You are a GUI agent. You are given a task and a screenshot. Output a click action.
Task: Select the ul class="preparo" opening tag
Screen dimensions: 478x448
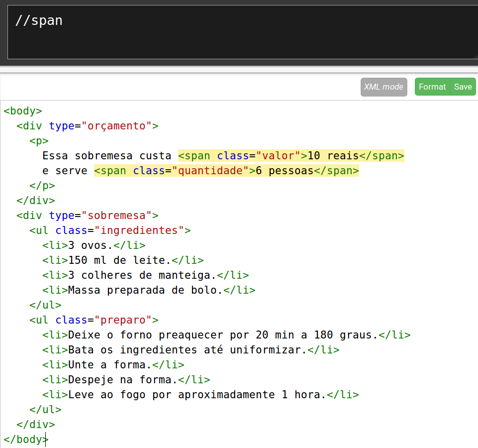(94, 320)
